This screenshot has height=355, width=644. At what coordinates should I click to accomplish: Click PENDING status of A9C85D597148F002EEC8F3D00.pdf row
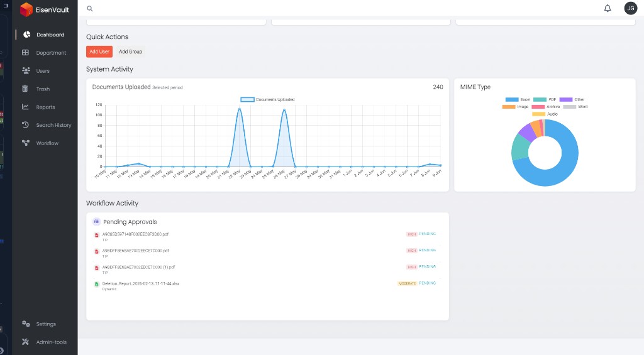(x=427, y=234)
